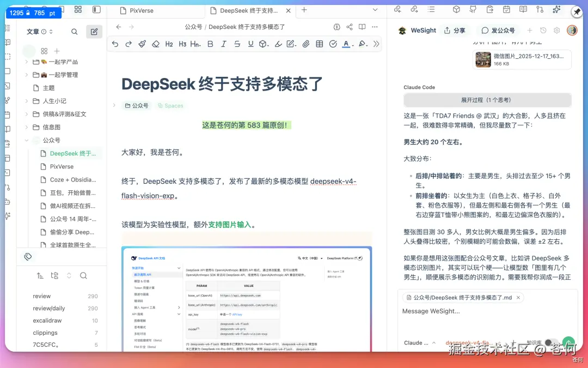Click the tag pane icon
588x368 pixels.
28,256
